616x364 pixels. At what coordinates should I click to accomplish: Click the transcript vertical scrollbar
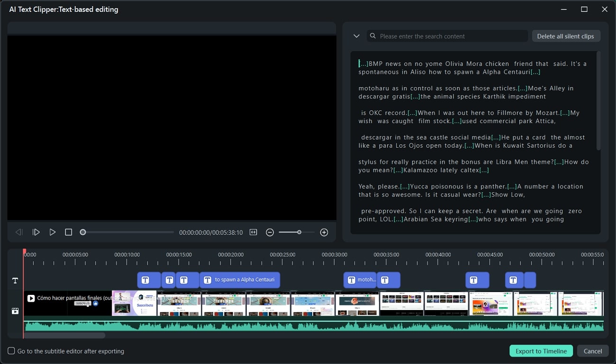click(598, 101)
